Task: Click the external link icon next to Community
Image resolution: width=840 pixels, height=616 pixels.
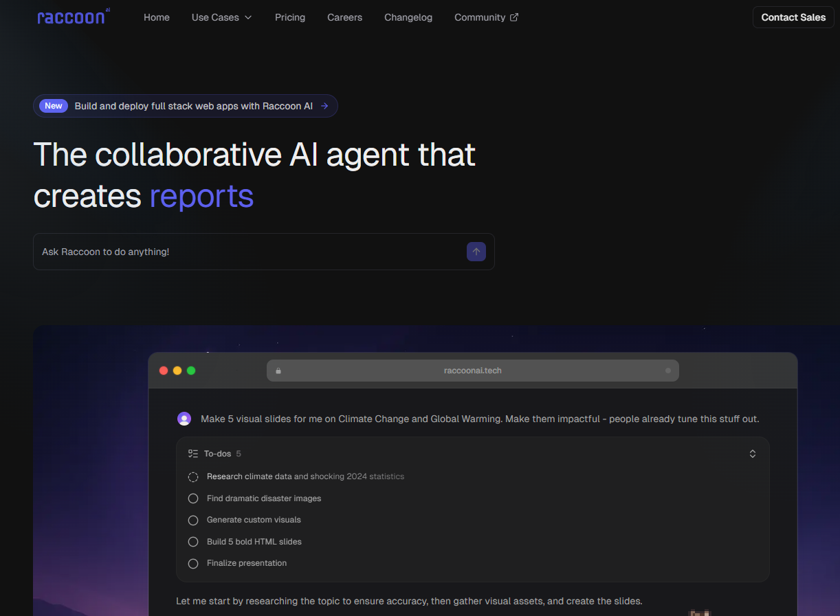Action: (x=514, y=17)
